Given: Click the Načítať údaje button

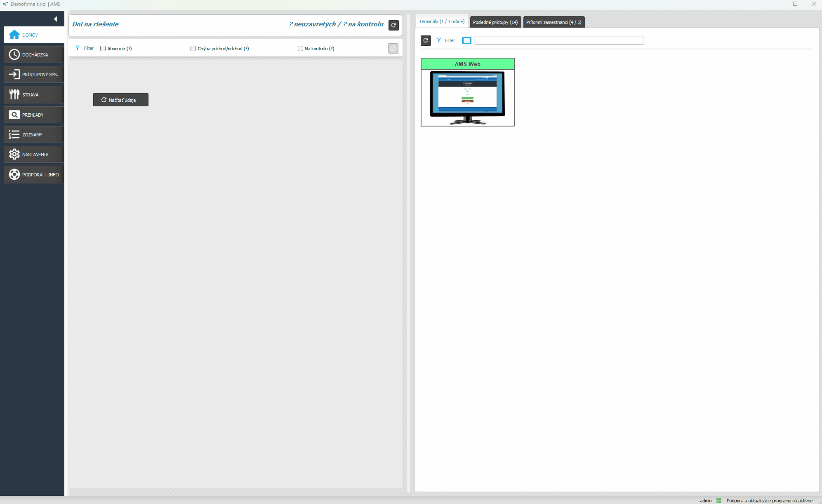Looking at the screenshot, I should [x=120, y=100].
